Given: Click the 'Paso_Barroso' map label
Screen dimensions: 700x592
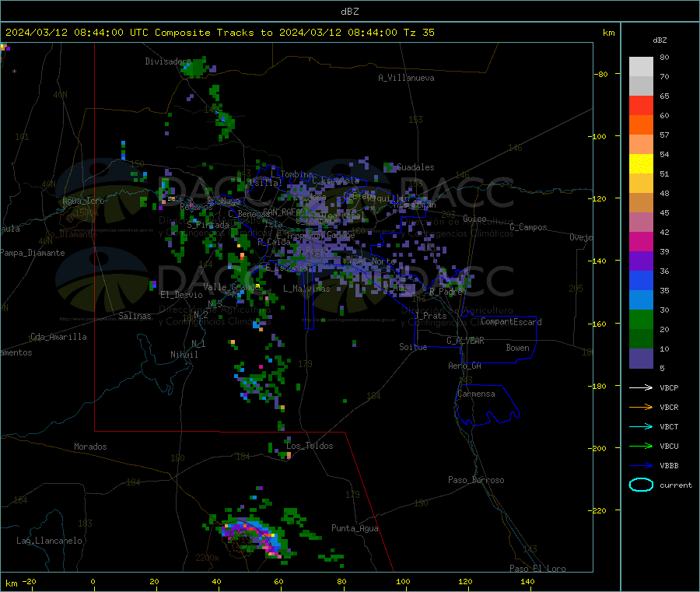Looking at the screenshot, I should [x=476, y=480].
